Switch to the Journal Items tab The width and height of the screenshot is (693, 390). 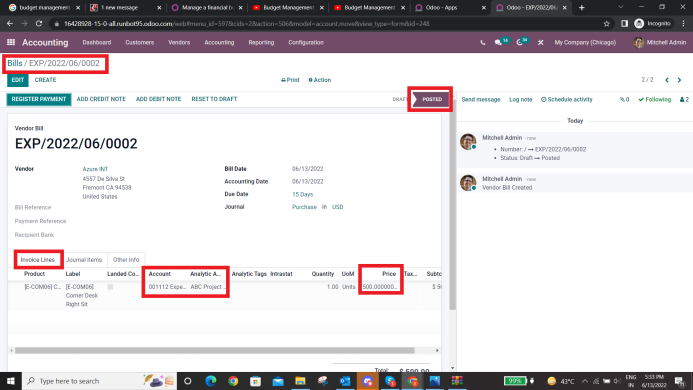pyautogui.click(x=84, y=260)
